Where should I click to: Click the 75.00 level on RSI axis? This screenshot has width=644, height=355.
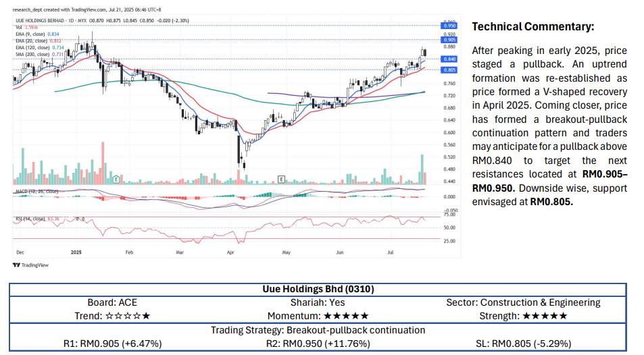pyautogui.click(x=450, y=215)
